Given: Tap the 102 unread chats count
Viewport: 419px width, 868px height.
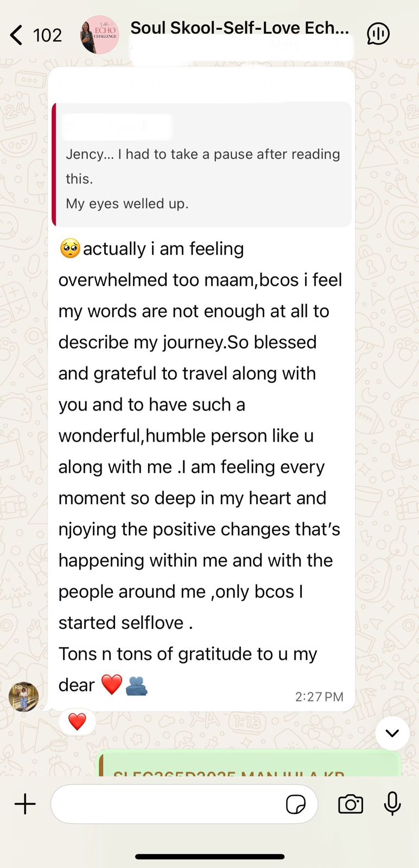Looking at the screenshot, I should click(47, 35).
